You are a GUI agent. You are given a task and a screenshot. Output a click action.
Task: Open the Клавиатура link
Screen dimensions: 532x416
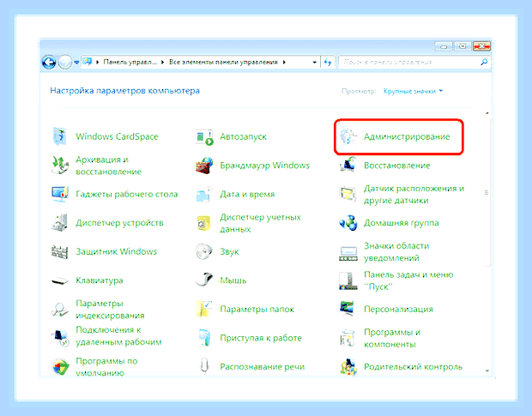pyautogui.click(x=99, y=280)
